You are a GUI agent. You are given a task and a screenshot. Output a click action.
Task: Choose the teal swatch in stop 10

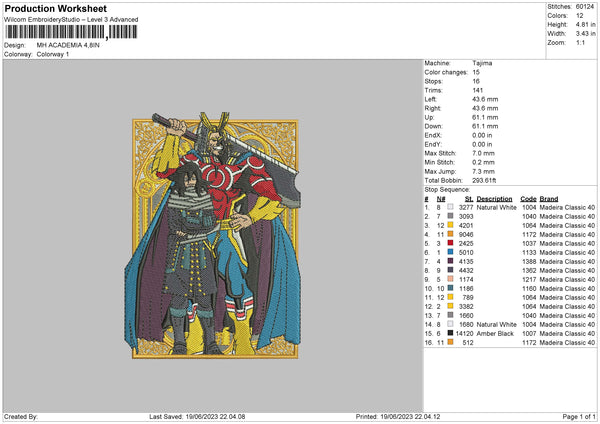452,288
